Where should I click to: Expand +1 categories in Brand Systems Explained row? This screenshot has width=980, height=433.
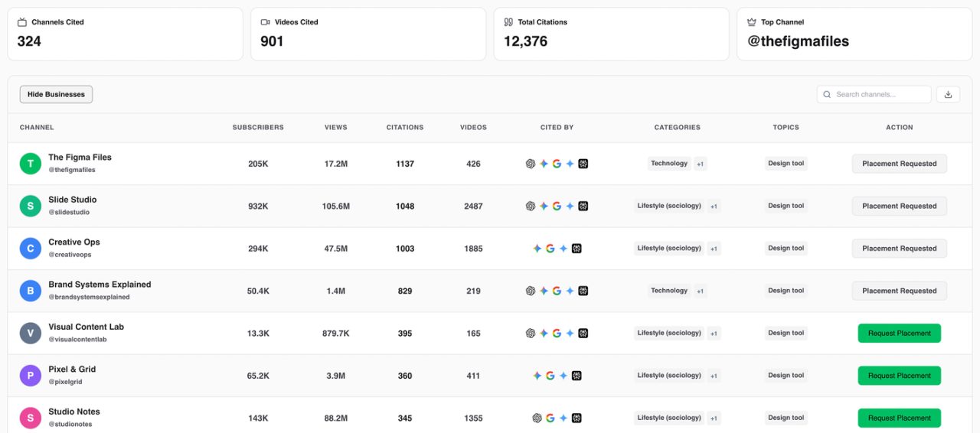click(700, 291)
